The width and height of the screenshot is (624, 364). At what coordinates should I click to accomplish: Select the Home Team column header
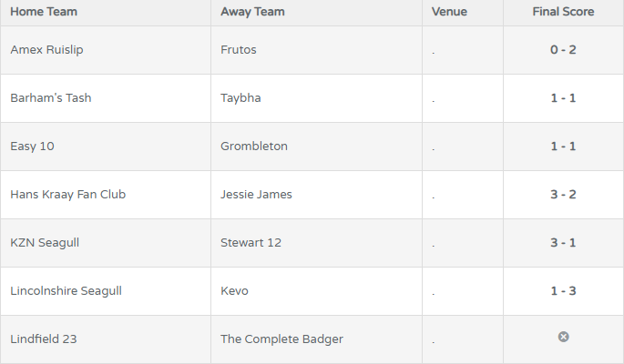pyautogui.click(x=44, y=12)
